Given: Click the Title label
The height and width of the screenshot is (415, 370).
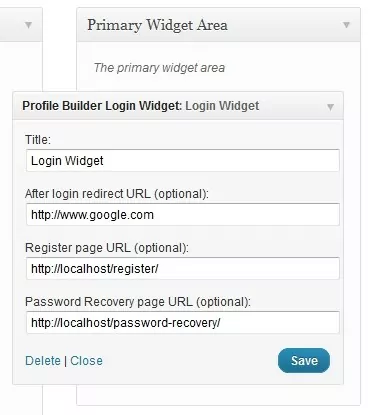Looking at the screenshot, I should (38, 140).
